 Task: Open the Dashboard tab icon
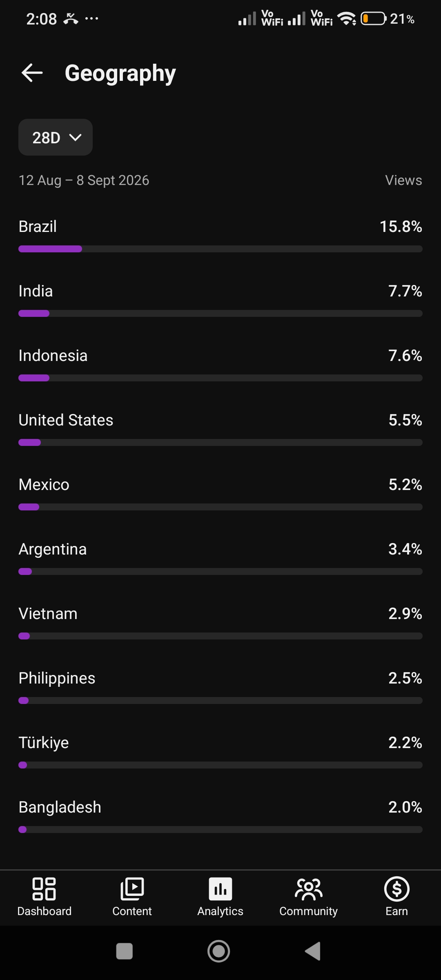(x=44, y=889)
